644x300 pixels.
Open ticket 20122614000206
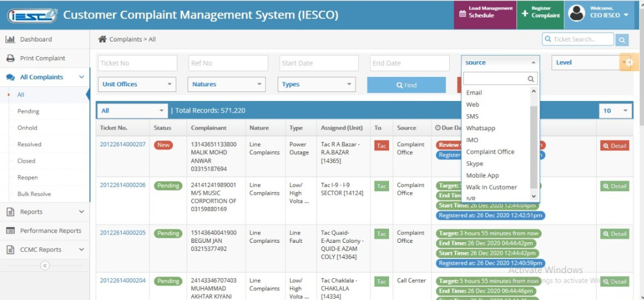point(123,184)
